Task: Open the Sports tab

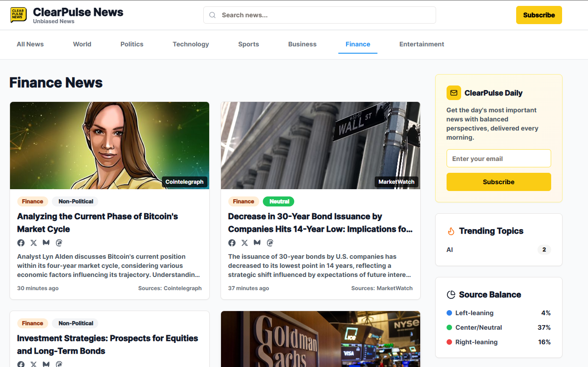Action: (x=249, y=44)
